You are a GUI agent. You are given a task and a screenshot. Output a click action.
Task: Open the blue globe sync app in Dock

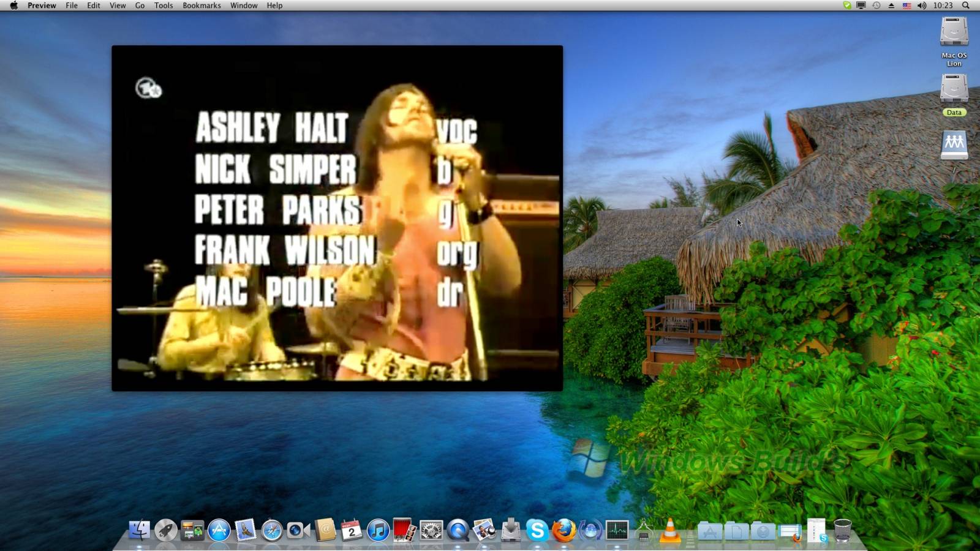coord(590,530)
